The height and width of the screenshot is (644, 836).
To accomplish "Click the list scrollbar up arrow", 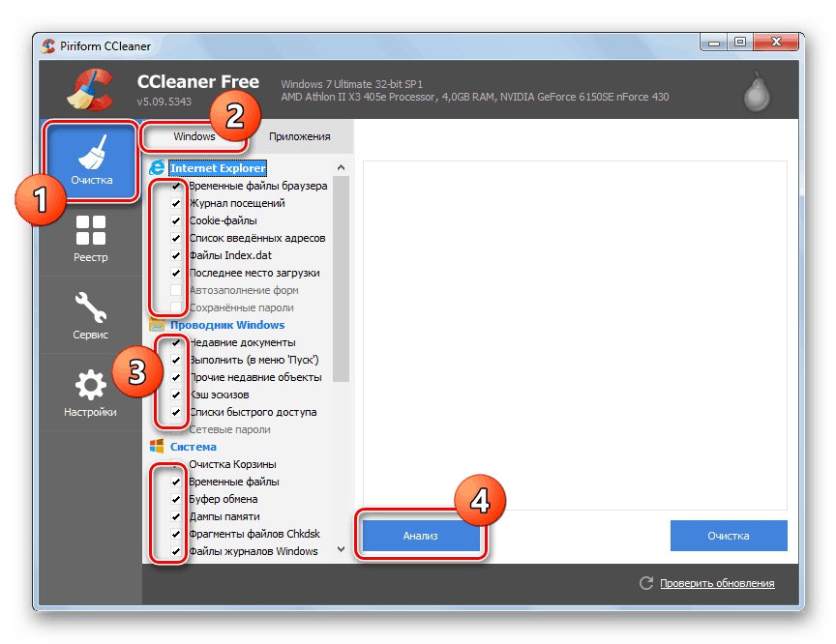I will point(342,168).
